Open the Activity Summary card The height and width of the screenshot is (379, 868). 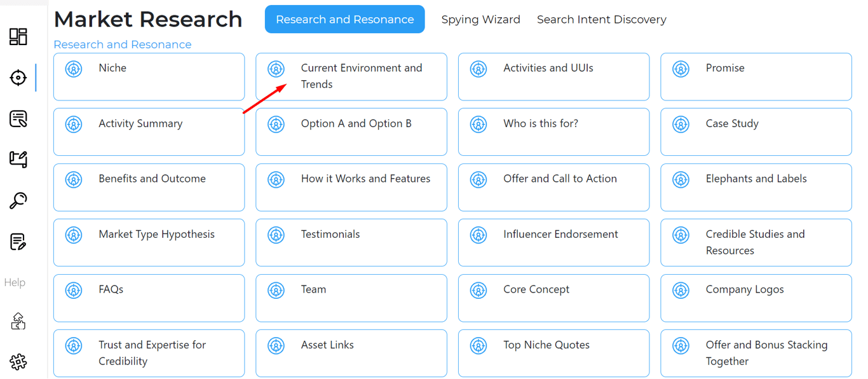click(x=149, y=132)
